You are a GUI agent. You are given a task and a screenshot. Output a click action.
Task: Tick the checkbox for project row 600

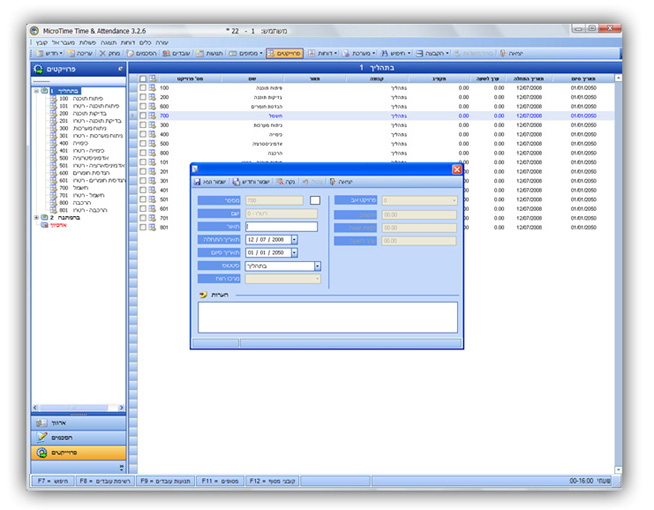pyautogui.click(x=143, y=107)
